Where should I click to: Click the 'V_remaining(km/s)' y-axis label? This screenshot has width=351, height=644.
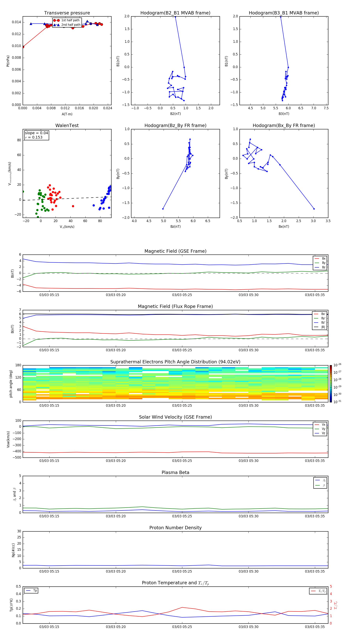coord(10,173)
